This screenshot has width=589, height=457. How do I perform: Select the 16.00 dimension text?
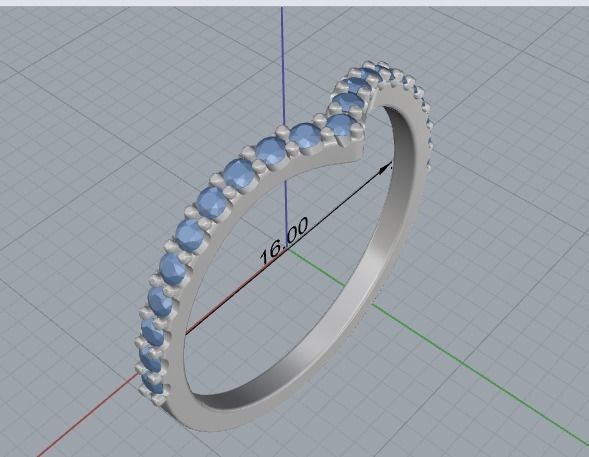point(284,240)
